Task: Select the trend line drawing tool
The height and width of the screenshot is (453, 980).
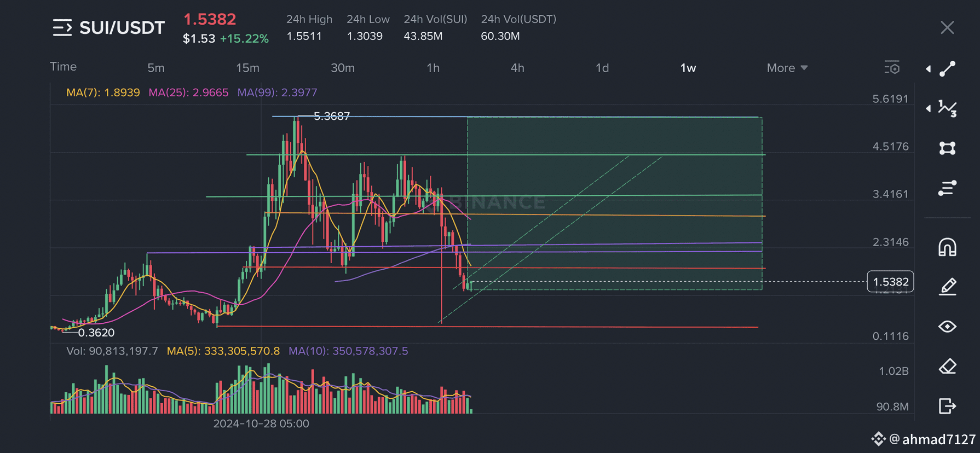Action: click(x=948, y=68)
